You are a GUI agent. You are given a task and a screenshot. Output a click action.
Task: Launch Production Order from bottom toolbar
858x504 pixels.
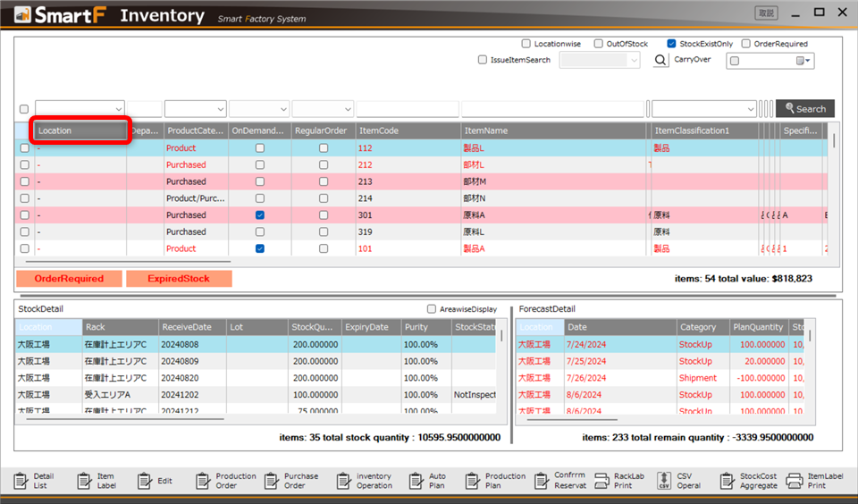(202, 481)
